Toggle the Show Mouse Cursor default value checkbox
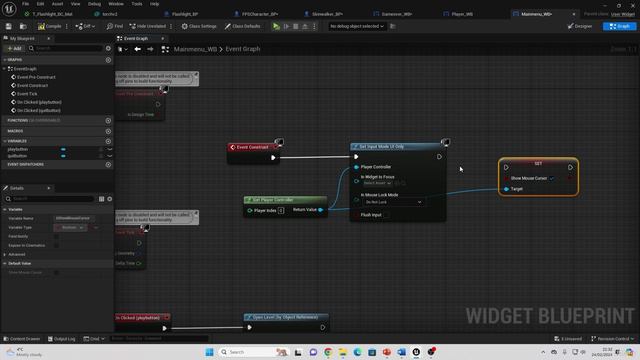 (x=56, y=272)
